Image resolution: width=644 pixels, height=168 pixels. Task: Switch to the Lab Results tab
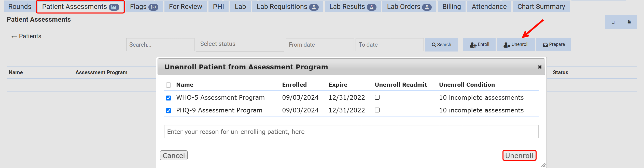352,7
